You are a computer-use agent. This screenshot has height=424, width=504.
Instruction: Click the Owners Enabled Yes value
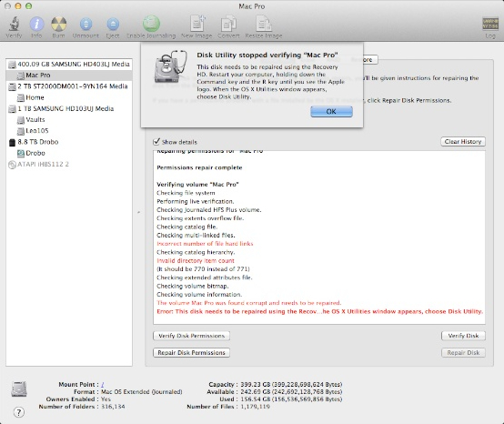(x=106, y=399)
